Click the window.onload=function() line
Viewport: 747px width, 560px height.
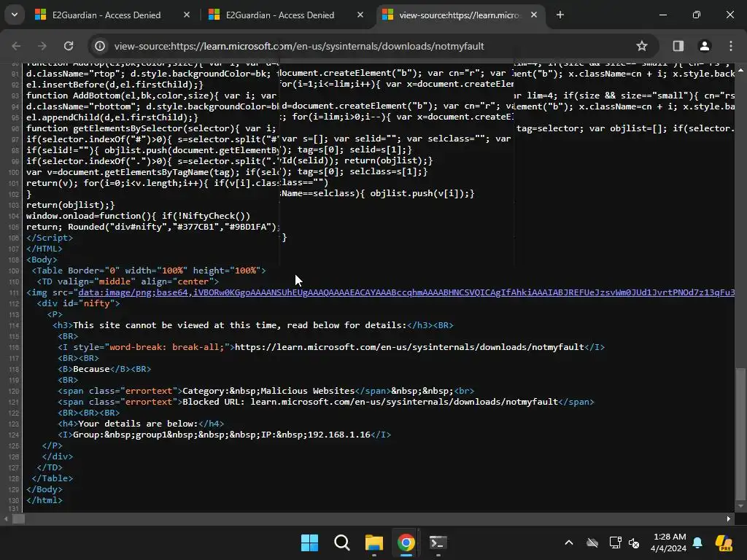[x=138, y=216]
